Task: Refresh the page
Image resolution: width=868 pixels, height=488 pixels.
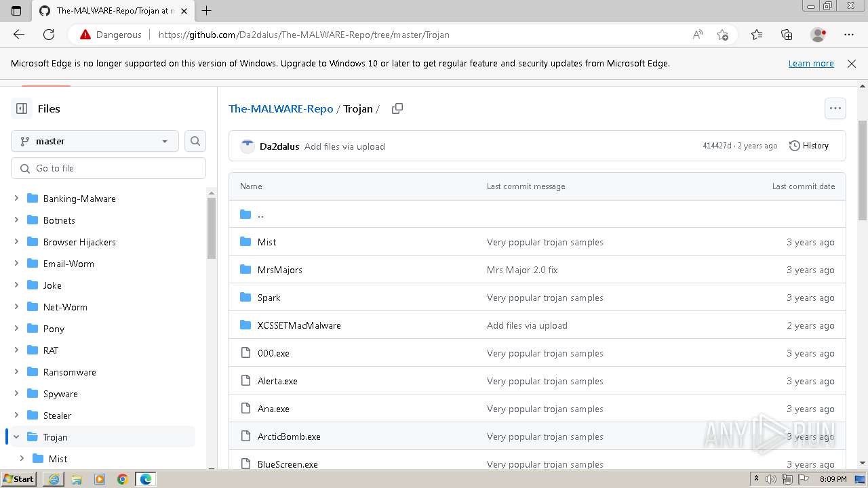Action: click(x=49, y=35)
